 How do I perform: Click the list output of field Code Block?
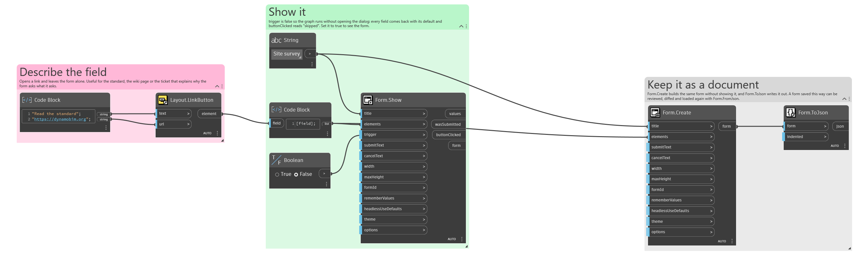(x=327, y=124)
